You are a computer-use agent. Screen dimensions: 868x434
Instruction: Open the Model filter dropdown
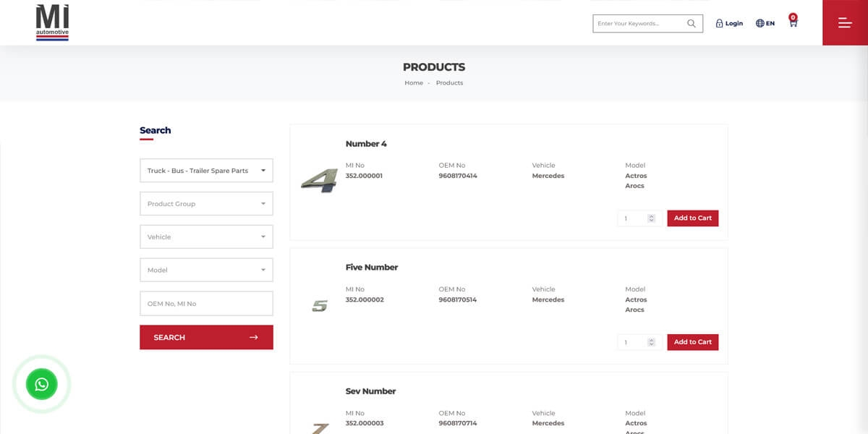(x=206, y=270)
